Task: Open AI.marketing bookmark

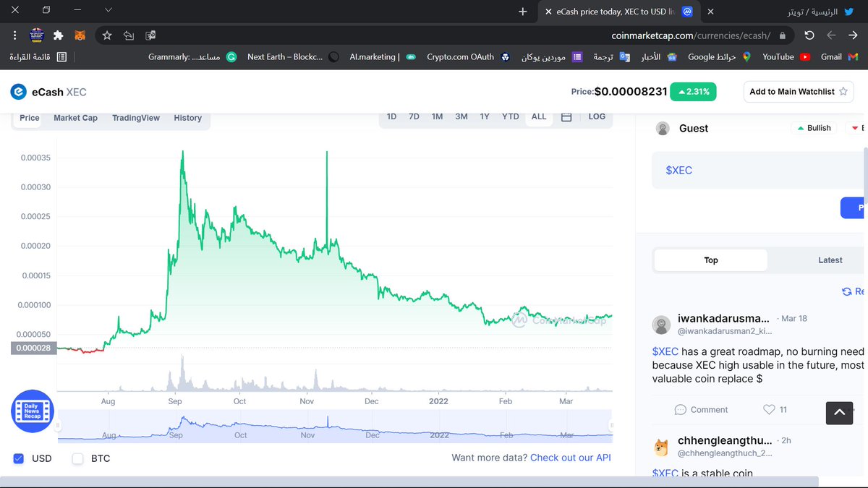Action: [382, 56]
